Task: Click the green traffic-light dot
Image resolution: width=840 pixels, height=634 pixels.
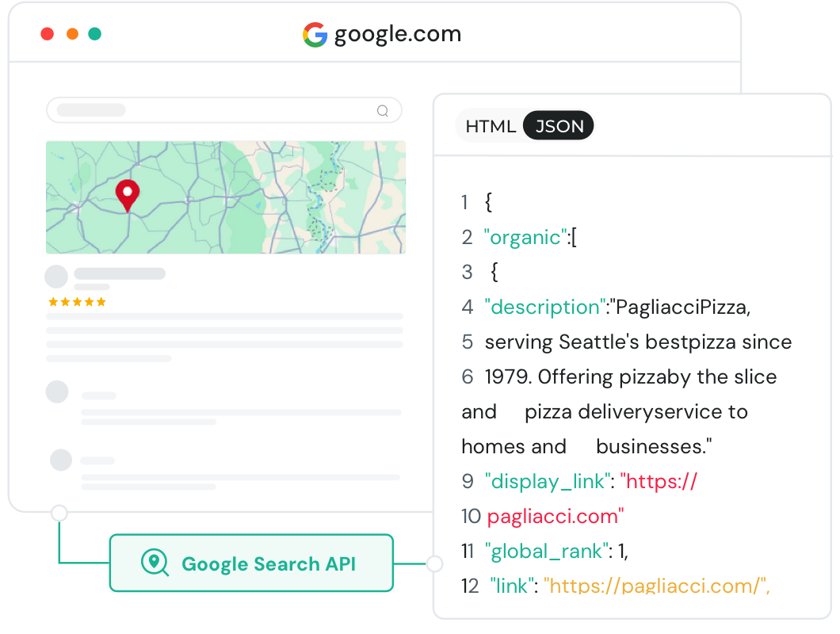Action: coord(95,34)
